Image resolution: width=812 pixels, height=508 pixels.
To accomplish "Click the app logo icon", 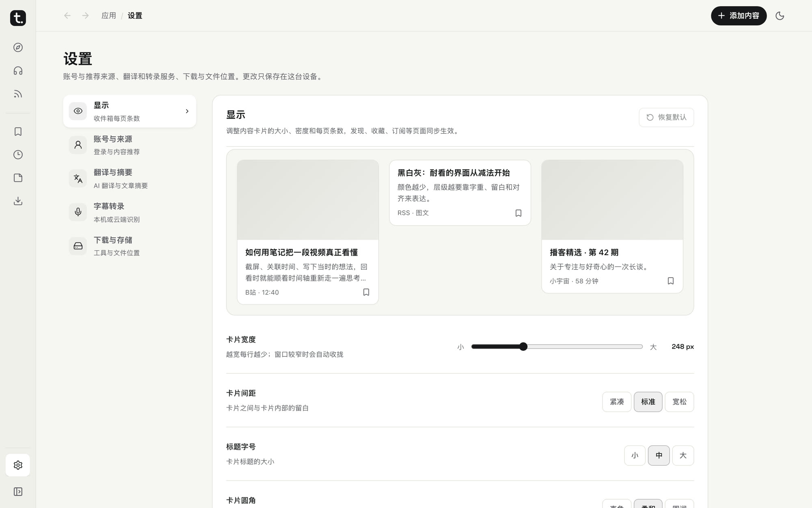I will [x=18, y=18].
